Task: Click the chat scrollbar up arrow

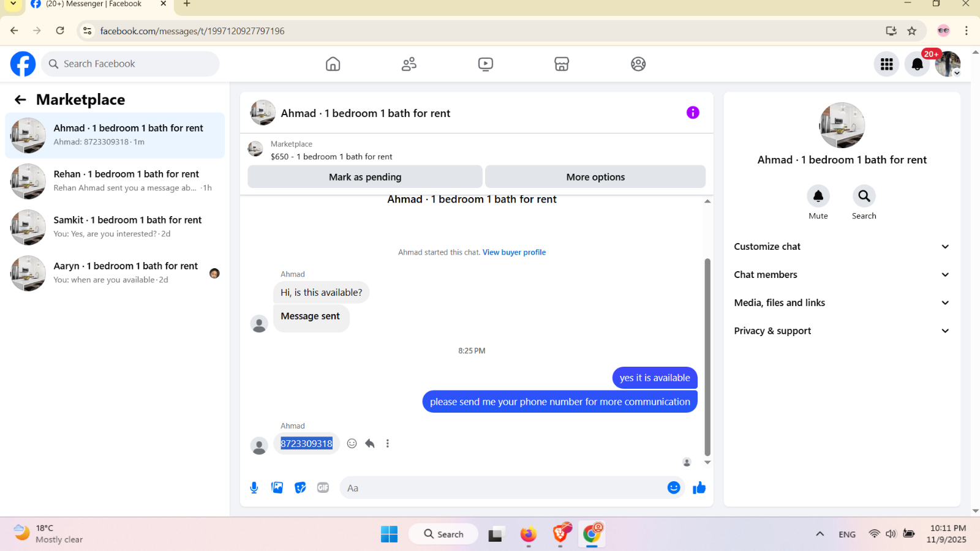Action: tap(707, 201)
